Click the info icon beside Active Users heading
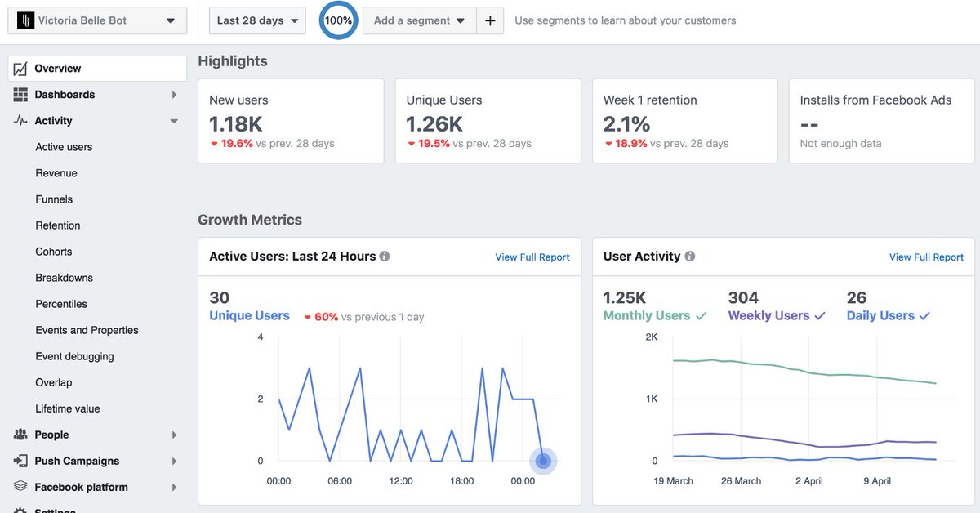 pos(384,256)
